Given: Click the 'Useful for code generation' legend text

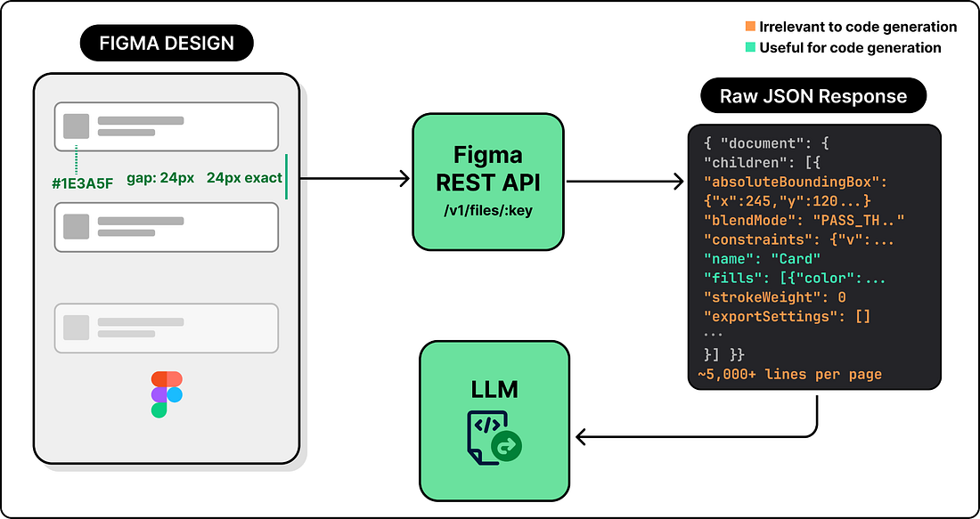Looking at the screenshot, I should tap(850, 47).
